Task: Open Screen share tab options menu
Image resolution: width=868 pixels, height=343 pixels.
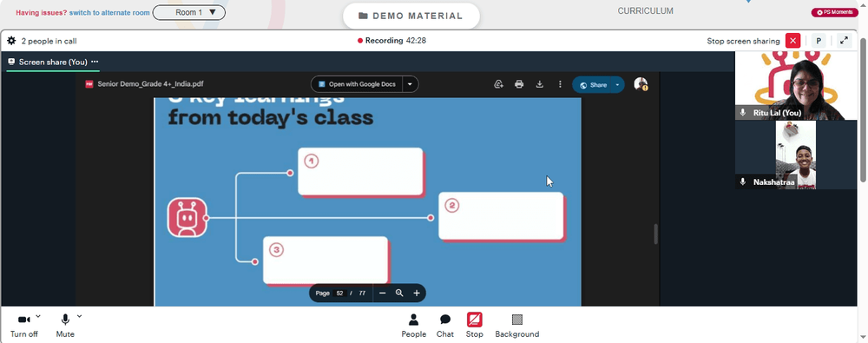Action: (95, 62)
